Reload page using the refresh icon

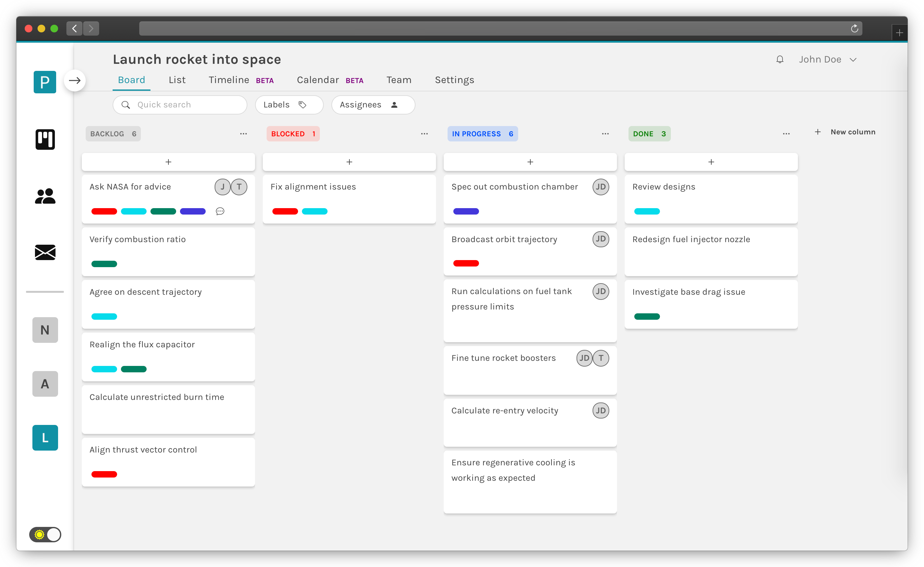[854, 29]
